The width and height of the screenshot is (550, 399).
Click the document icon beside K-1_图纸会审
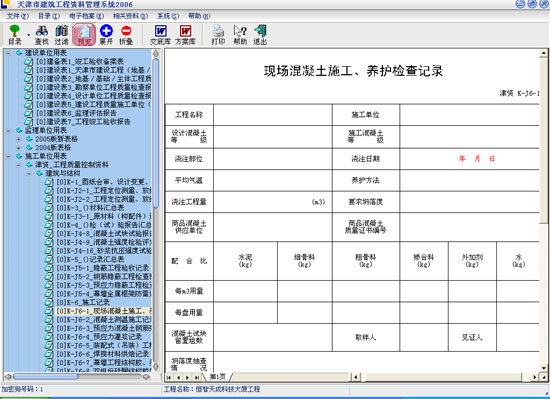point(49,182)
